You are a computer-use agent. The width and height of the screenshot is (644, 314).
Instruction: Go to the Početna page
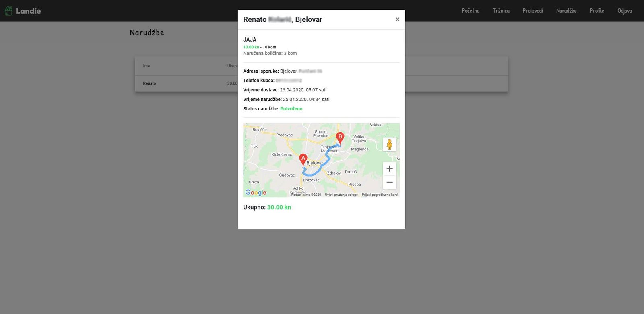471,11
